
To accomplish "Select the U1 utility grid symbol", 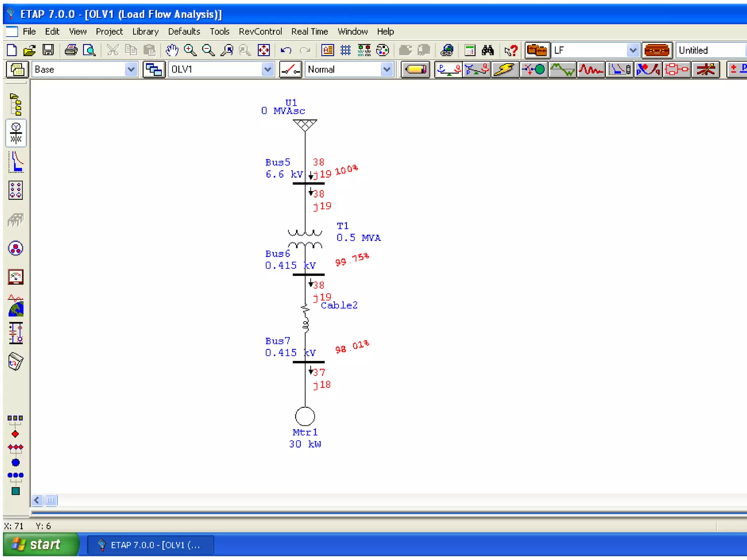I will (305, 125).
